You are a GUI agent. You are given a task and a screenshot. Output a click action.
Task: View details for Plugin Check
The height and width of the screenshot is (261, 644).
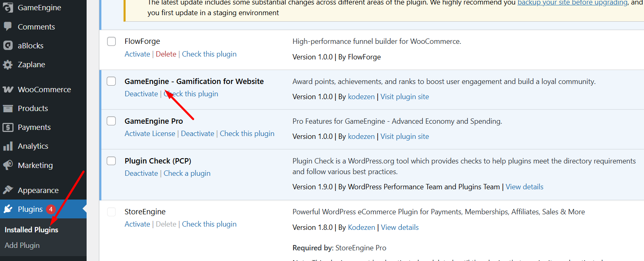[x=524, y=187]
